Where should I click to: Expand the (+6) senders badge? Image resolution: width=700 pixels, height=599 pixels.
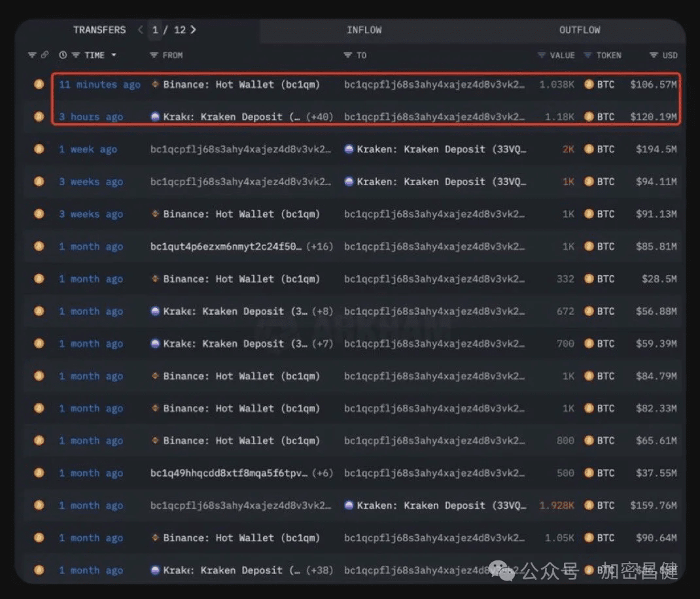323,473
